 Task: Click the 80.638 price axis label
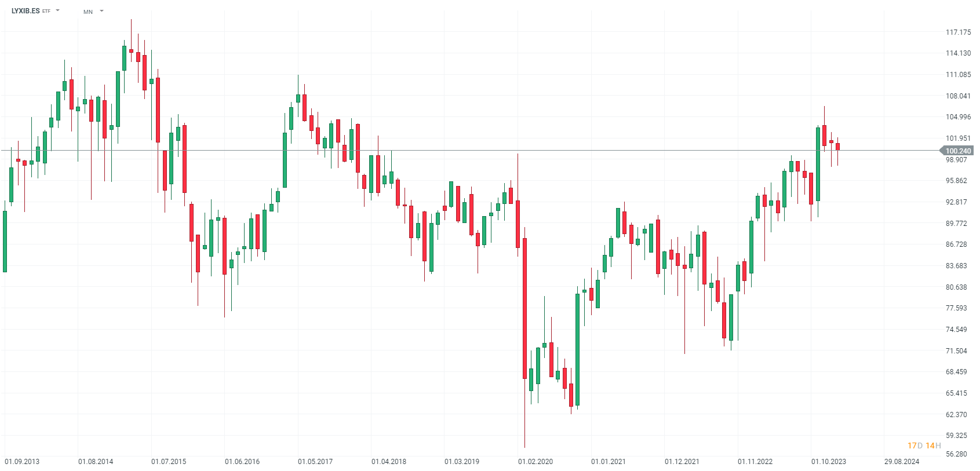click(x=956, y=287)
